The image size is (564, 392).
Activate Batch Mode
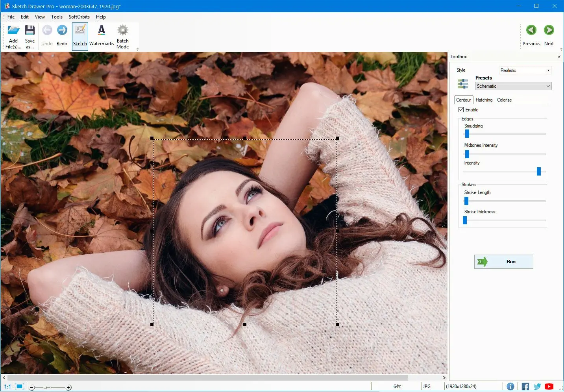[122, 35]
